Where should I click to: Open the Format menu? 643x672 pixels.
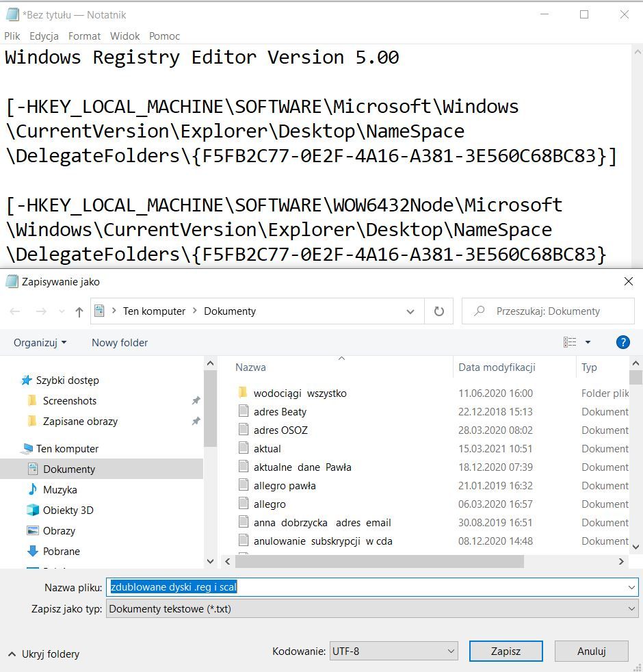coord(84,36)
